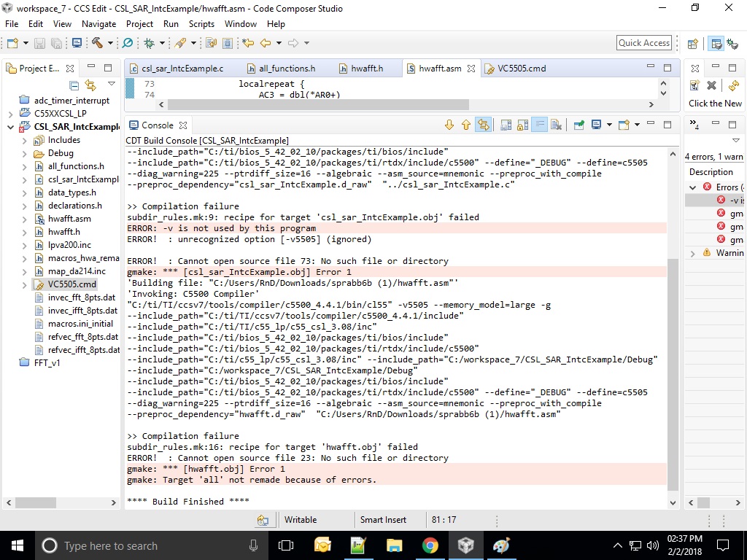Click the Save All toolbar icon
This screenshot has width=747, height=560.
point(56,43)
